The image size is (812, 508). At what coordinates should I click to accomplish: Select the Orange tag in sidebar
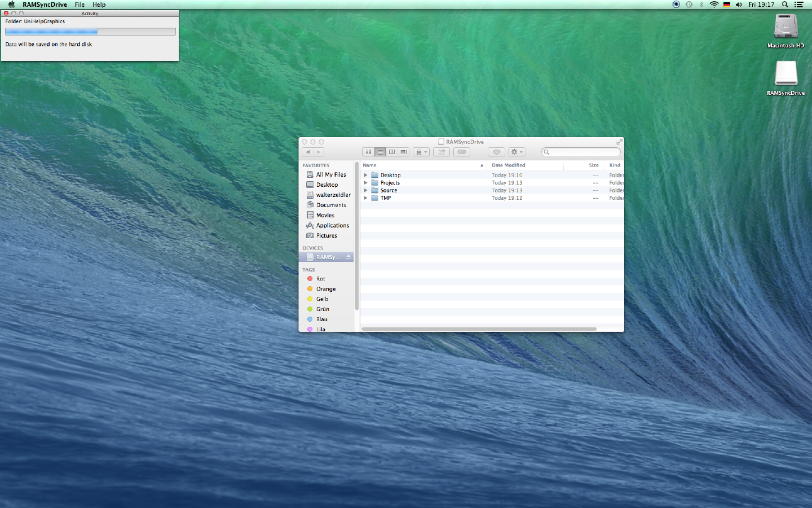[325, 289]
